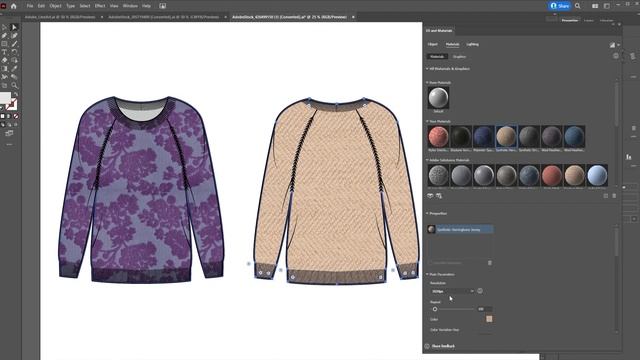This screenshot has height=360, width=640.
Task: Open the Window menu
Action: 130,6
